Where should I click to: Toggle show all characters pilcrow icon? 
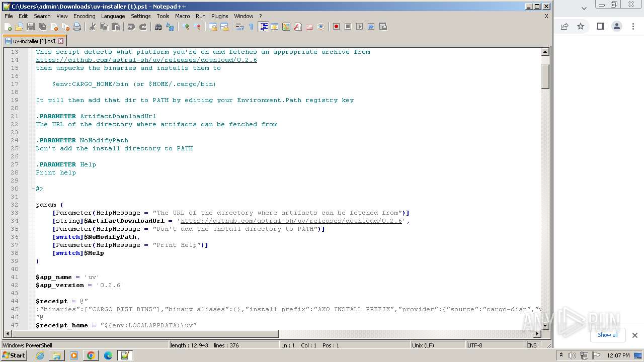point(251,27)
